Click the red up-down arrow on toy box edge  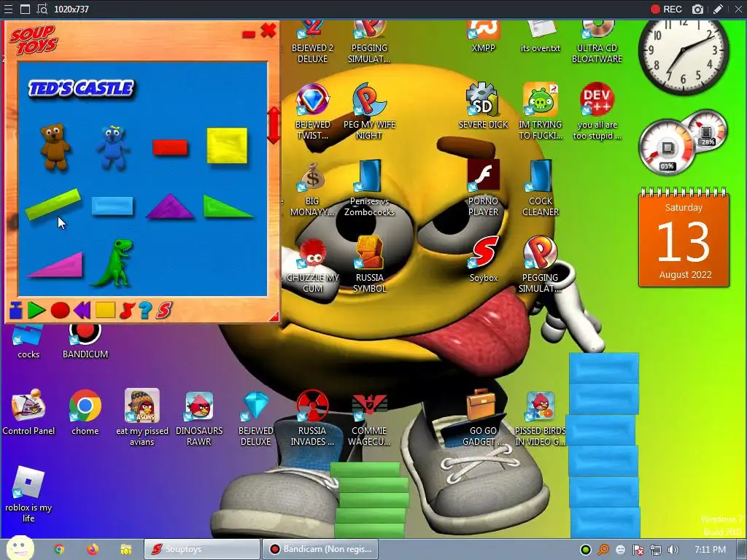274,125
